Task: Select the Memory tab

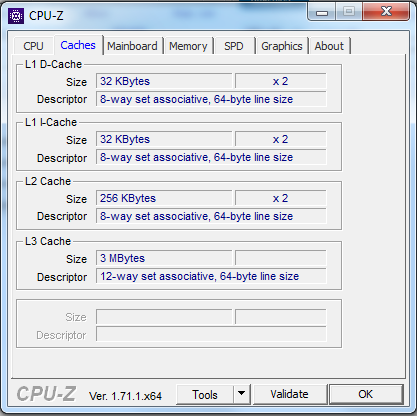Action: pos(188,46)
